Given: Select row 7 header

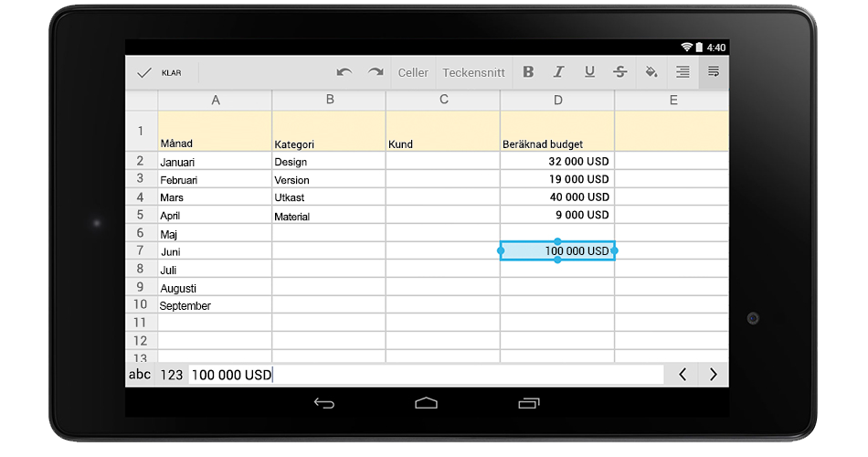Looking at the screenshot, I should 141,251.
